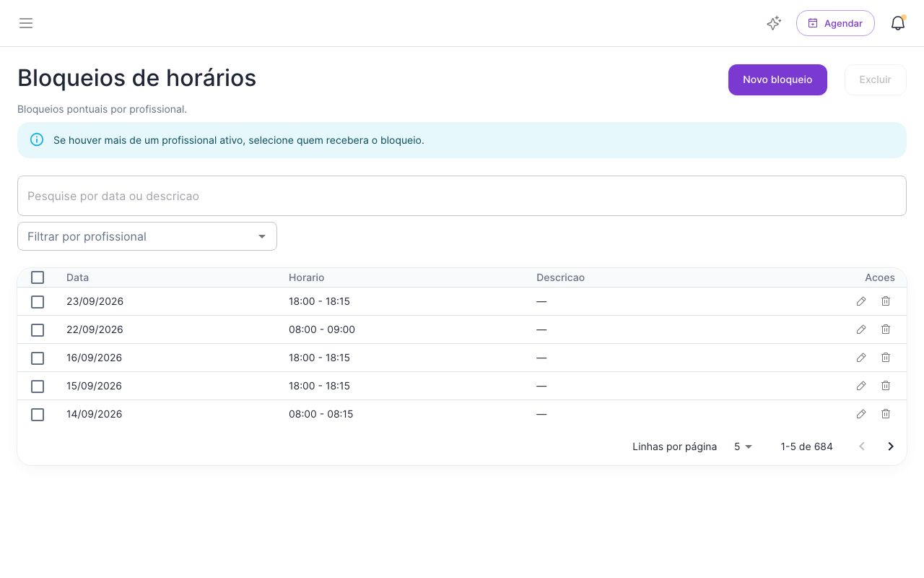
Task: Open the hamburger navigation menu
Action: pyautogui.click(x=26, y=23)
